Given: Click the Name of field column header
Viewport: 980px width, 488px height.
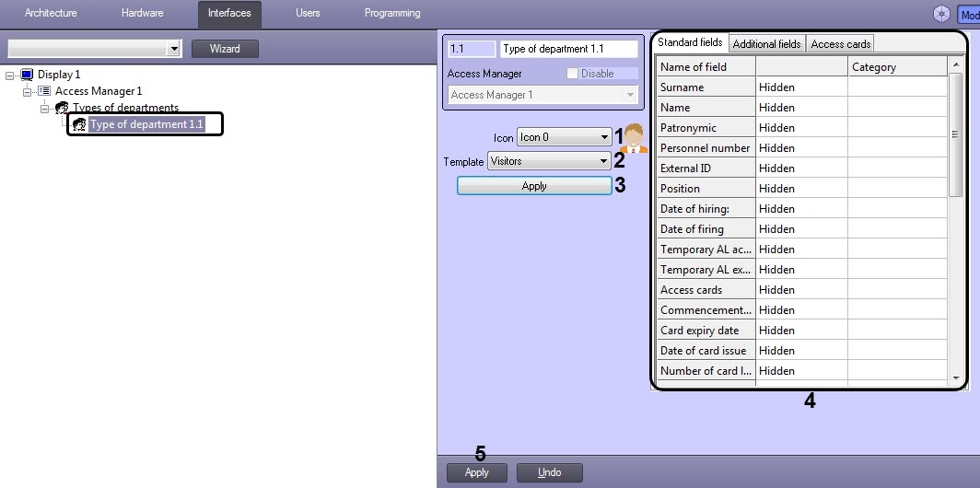Looking at the screenshot, I should click(x=706, y=67).
